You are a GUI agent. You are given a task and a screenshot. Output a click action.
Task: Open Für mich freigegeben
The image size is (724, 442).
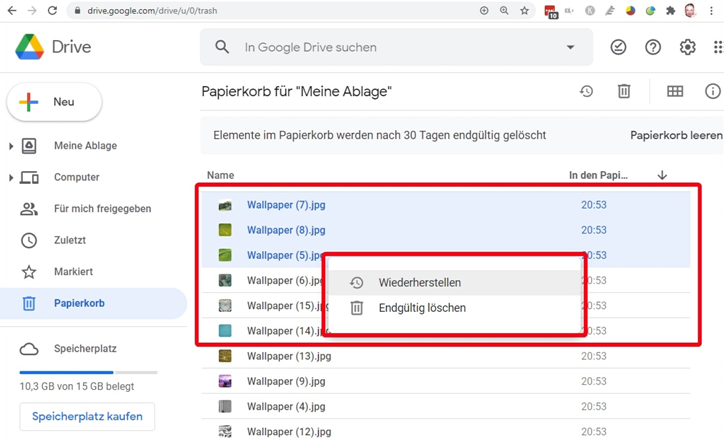(103, 208)
